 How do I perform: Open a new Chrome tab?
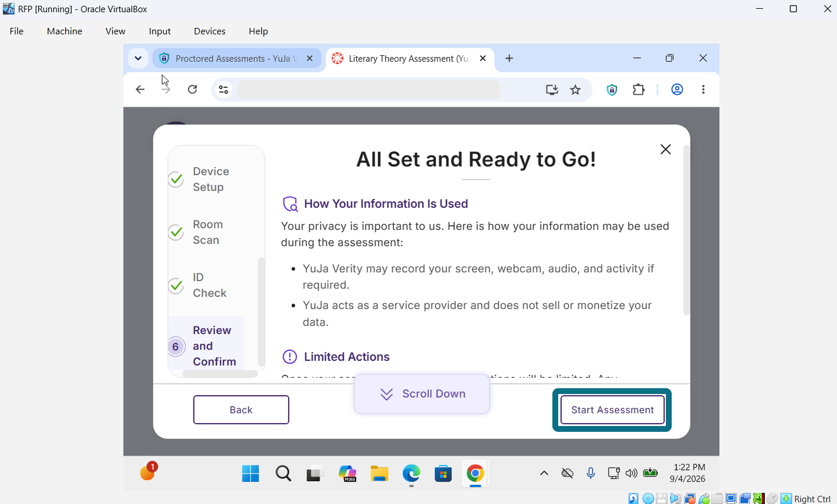[509, 58]
